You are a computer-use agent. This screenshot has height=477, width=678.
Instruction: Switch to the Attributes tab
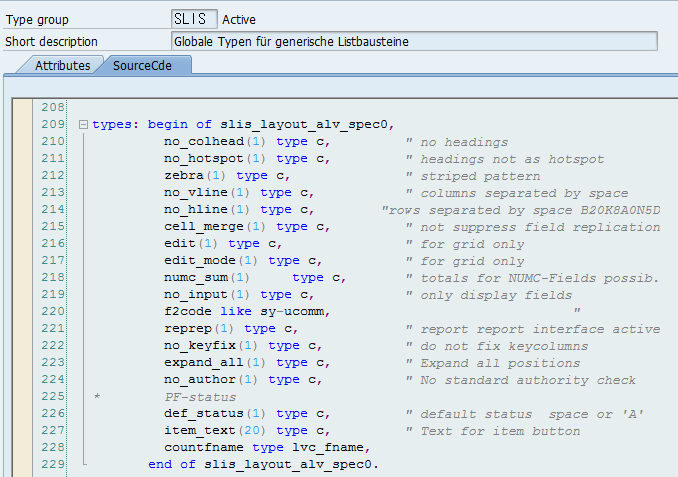coord(62,65)
